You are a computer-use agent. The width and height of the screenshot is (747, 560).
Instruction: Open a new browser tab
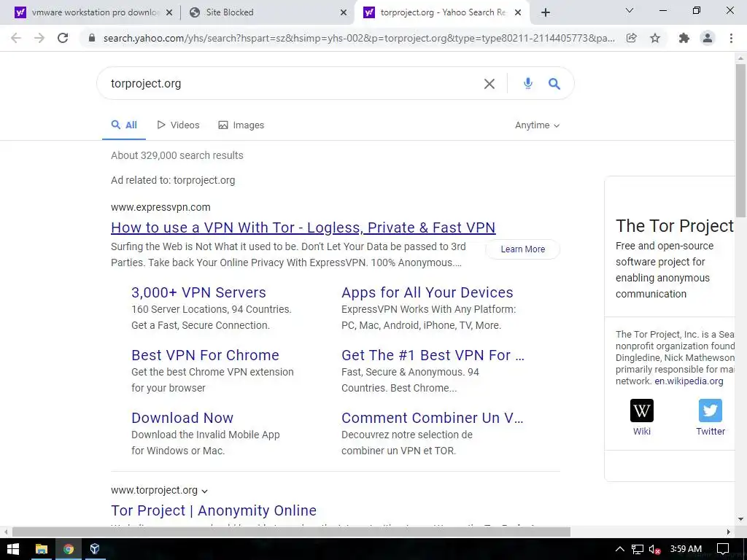pyautogui.click(x=546, y=12)
